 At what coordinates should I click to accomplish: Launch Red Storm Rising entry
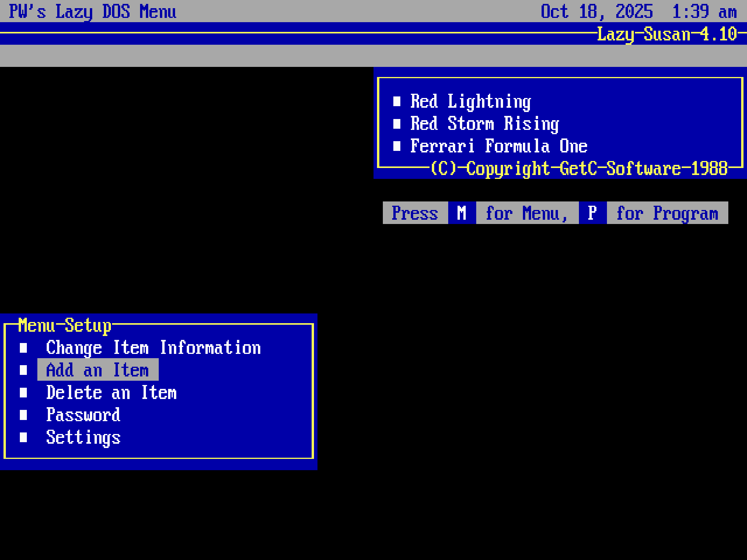pos(484,124)
